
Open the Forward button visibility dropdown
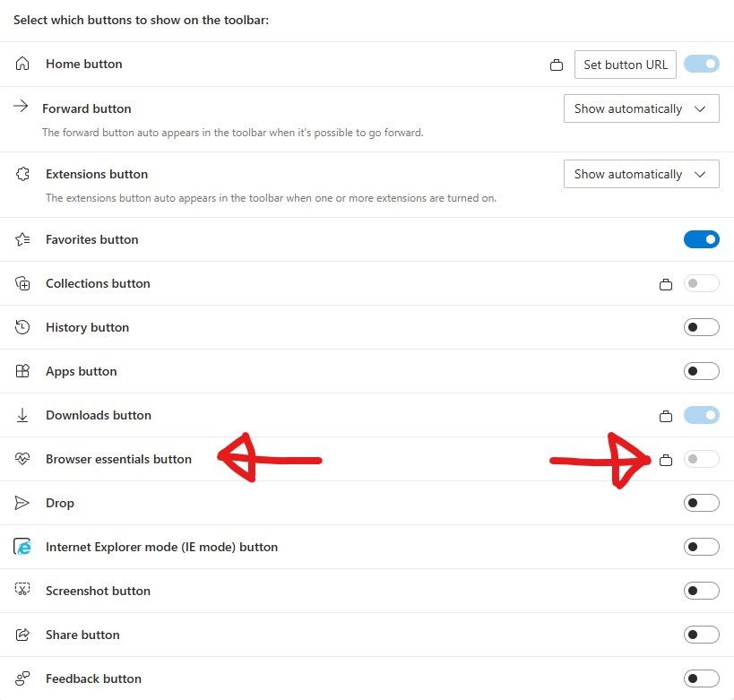[641, 108]
